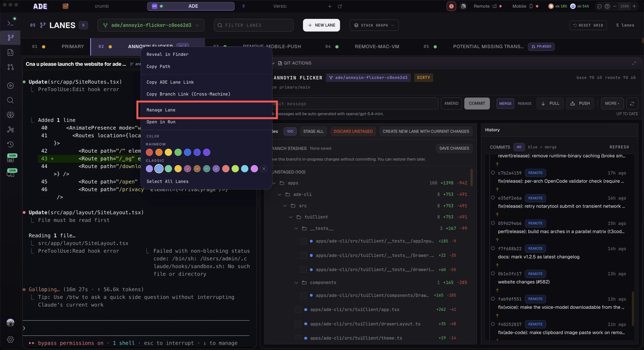The image size is (644, 350).
Task: Toggle Remote connection status
Action: pos(487,6)
